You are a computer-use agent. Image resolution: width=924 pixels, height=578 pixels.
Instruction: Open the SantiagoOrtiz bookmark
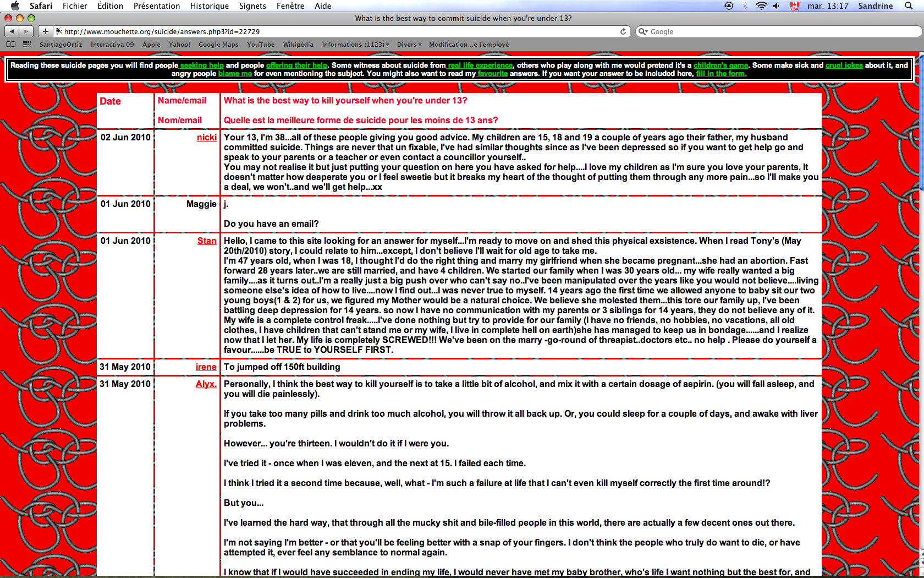pos(61,45)
